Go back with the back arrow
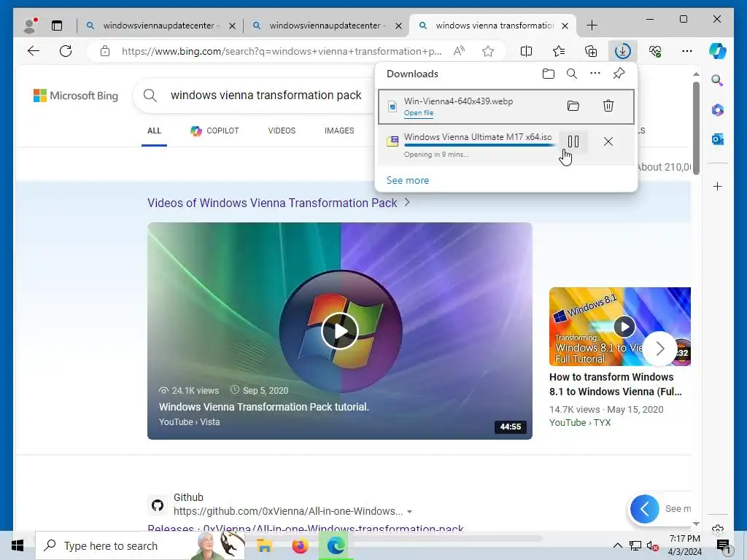The height and width of the screenshot is (560, 747). (x=34, y=51)
